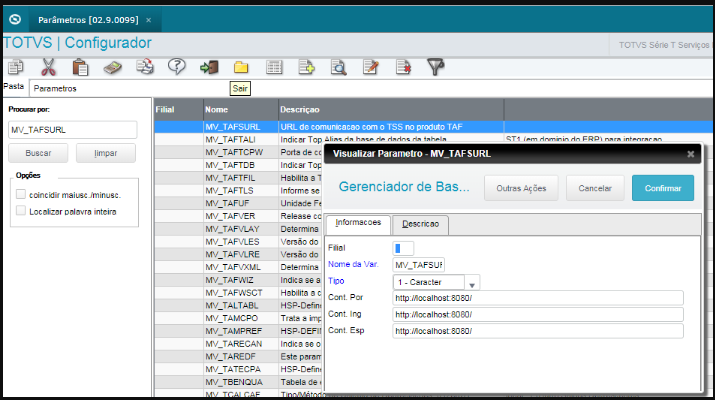The width and height of the screenshot is (715, 400).
Task: Click the table grid icon
Action: 274,68
